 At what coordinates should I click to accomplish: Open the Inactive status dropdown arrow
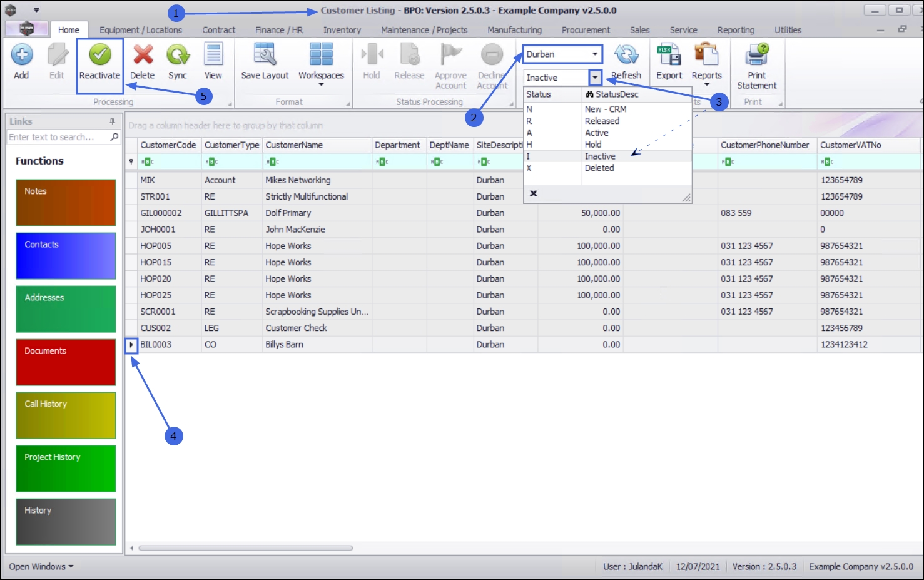(595, 78)
